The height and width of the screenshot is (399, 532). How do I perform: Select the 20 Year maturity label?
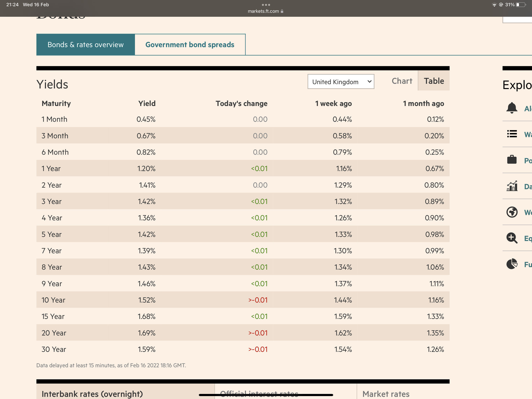(x=54, y=333)
